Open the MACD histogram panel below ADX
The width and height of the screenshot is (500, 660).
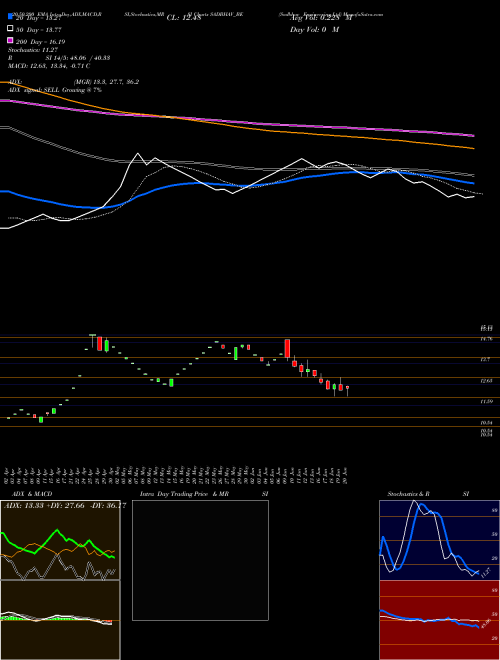coord(60,620)
